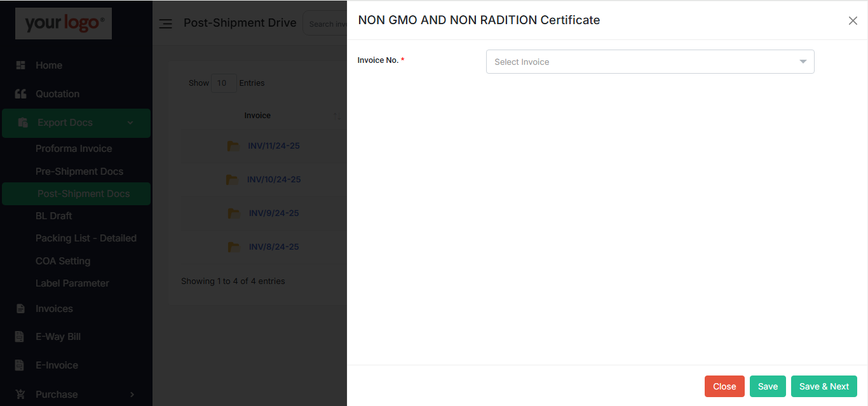The height and width of the screenshot is (406, 868).
Task: Click the Save & Next button
Action: (x=824, y=386)
